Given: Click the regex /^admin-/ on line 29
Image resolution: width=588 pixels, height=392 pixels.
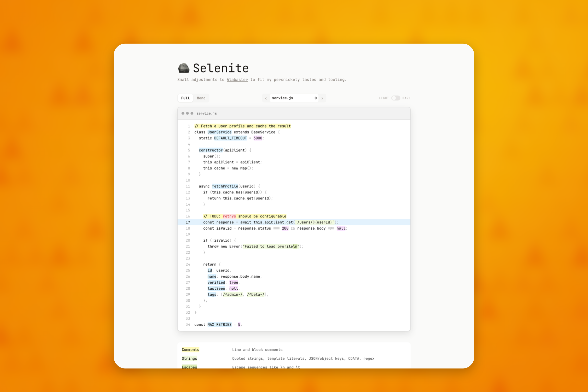Looking at the screenshot, I should [x=233, y=294].
